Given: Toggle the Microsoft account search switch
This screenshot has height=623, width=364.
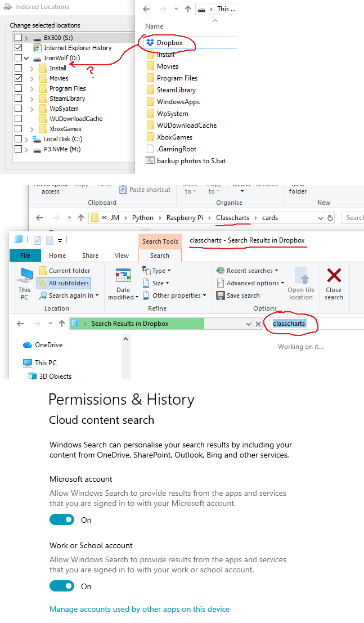Looking at the screenshot, I should click(x=62, y=519).
